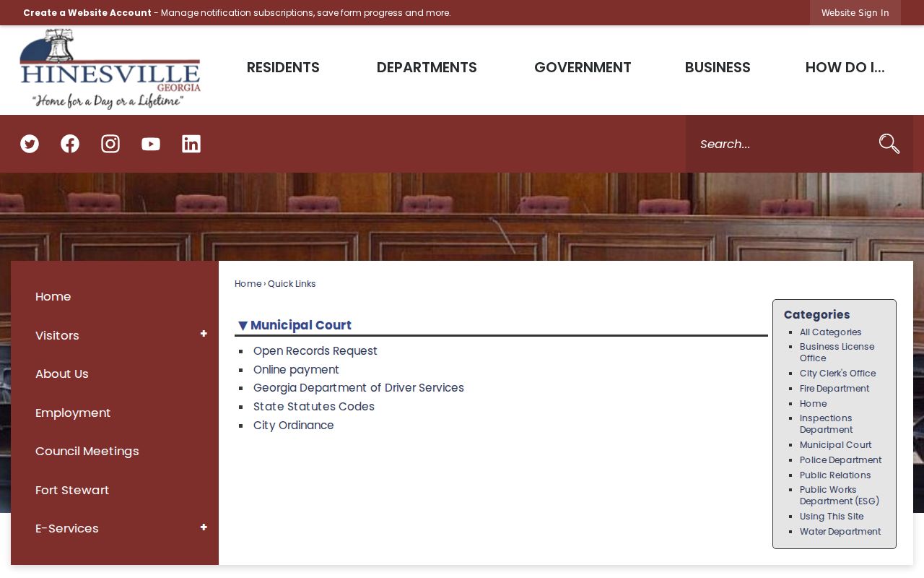Open the YouTube social media icon
The width and height of the screenshot is (924, 578).
151,144
